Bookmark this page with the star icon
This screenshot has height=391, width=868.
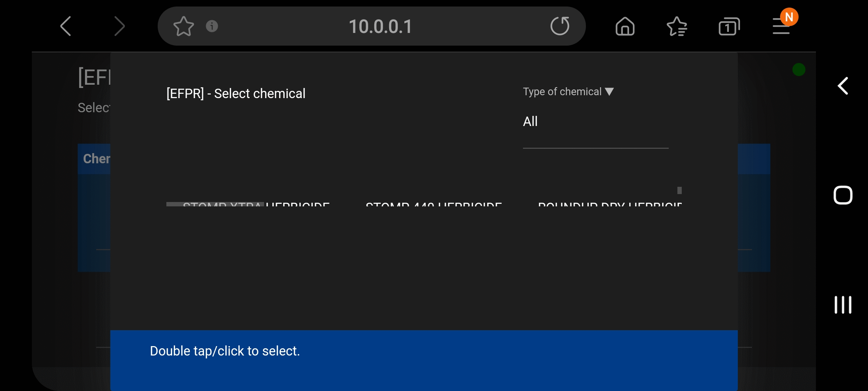point(183,26)
